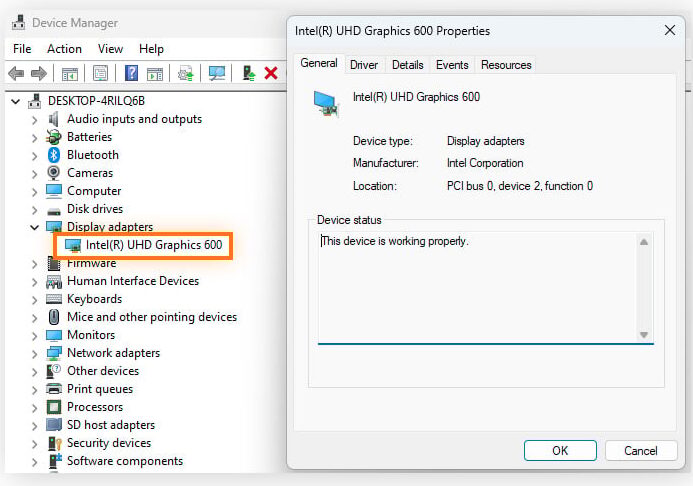Click the Update driver toolbar icon
Image resolution: width=693 pixels, height=486 pixels.
click(186, 73)
